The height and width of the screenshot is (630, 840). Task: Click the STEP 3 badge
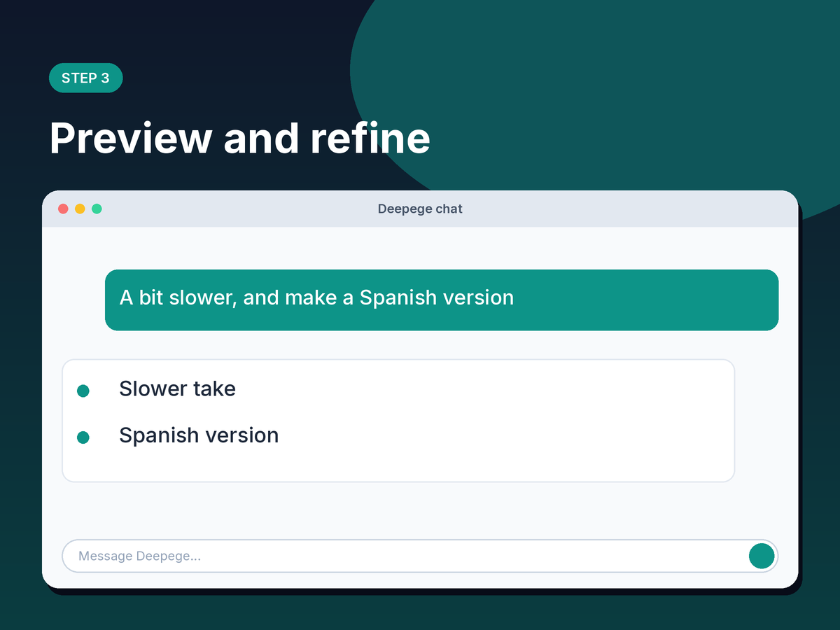85,78
